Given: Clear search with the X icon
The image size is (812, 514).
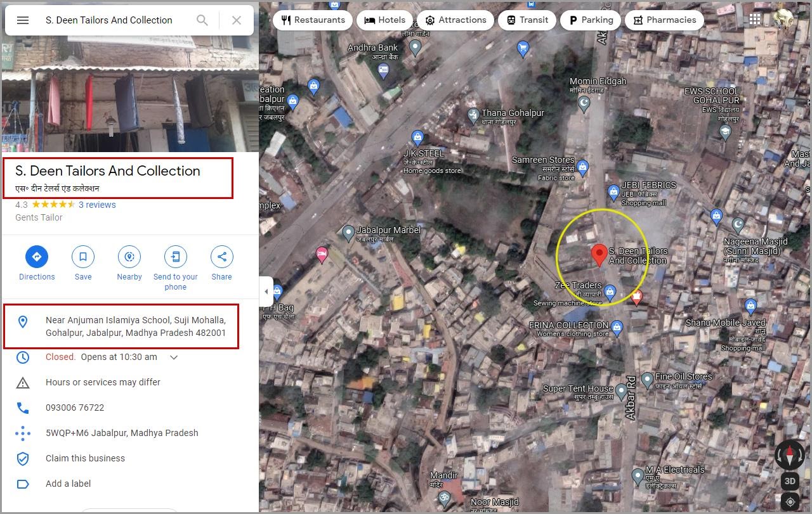Looking at the screenshot, I should click(237, 20).
